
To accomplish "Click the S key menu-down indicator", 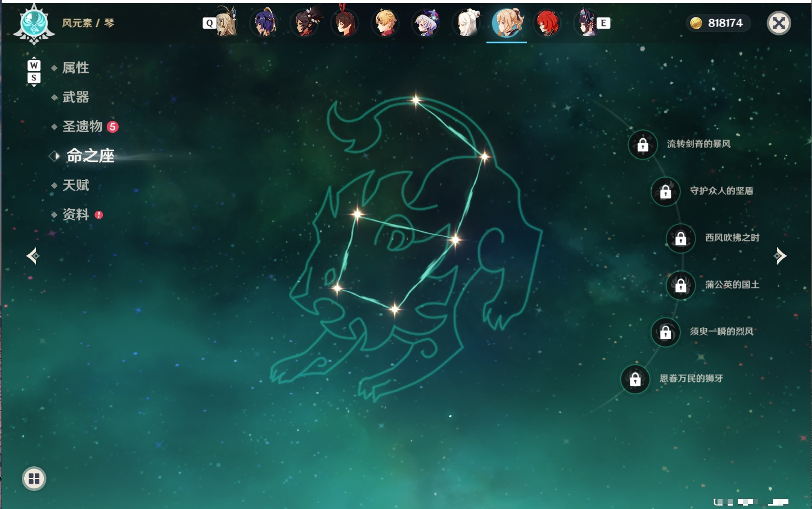I will coord(34,78).
